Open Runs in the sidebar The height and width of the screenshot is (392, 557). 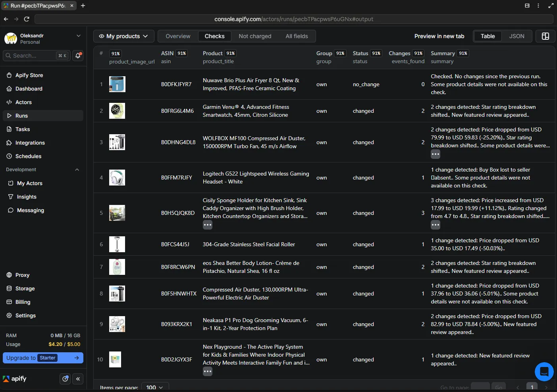point(43,116)
